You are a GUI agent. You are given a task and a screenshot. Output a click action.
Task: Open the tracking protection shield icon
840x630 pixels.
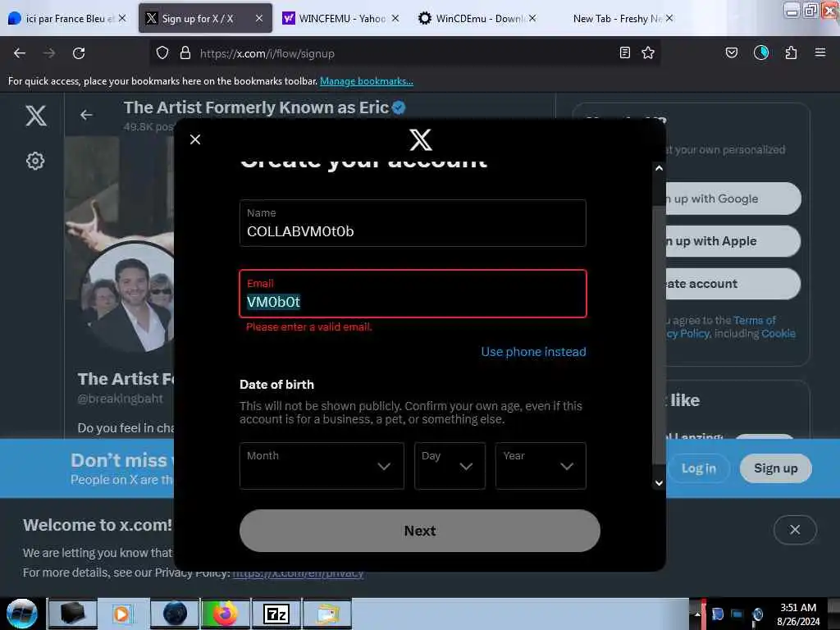(x=162, y=53)
